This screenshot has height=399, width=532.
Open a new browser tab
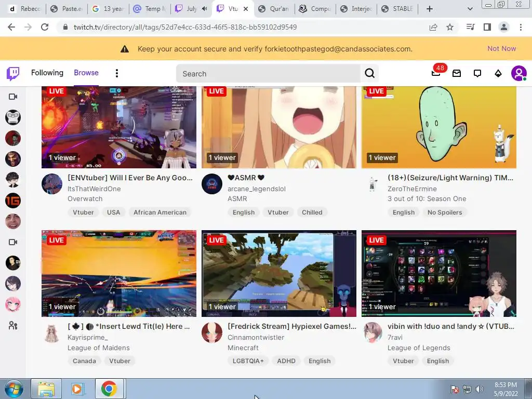pyautogui.click(x=430, y=9)
